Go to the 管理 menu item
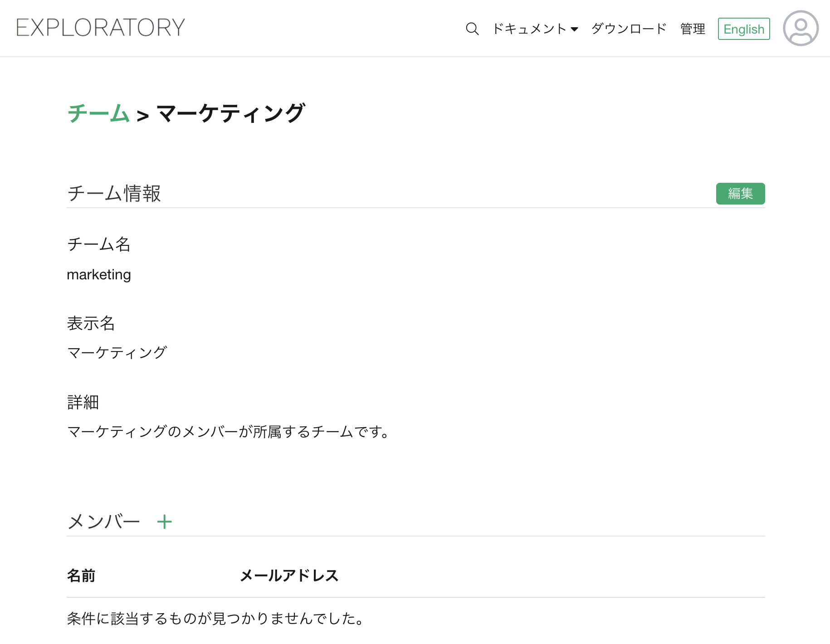 (x=693, y=29)
